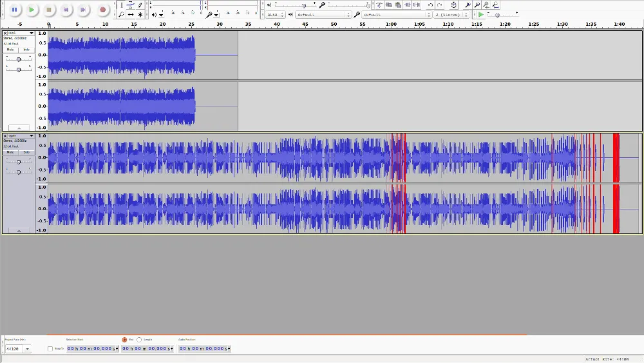Select the Draw (pencil) tool
Screen dimensions: 644x363
(x=140, y=5)
